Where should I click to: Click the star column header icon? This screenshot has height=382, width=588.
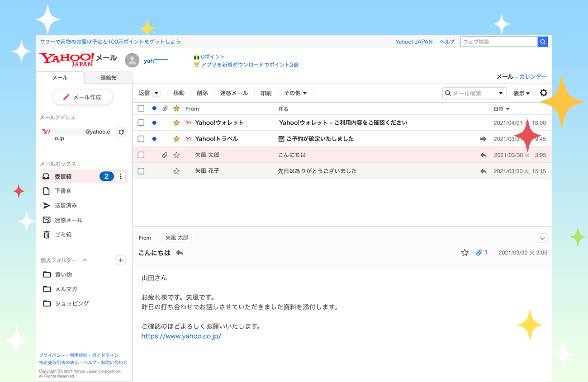[176, 108]
